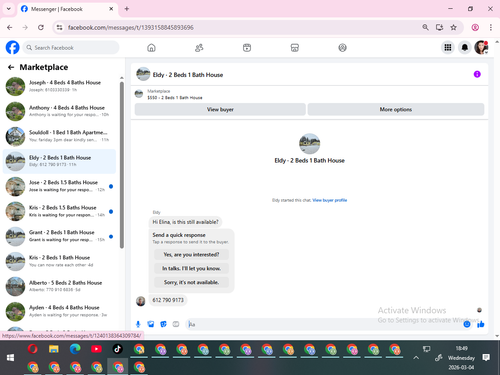Click the View buyer button
The height and width of the screenshot is (375, 500).
(x=220, y=109)
